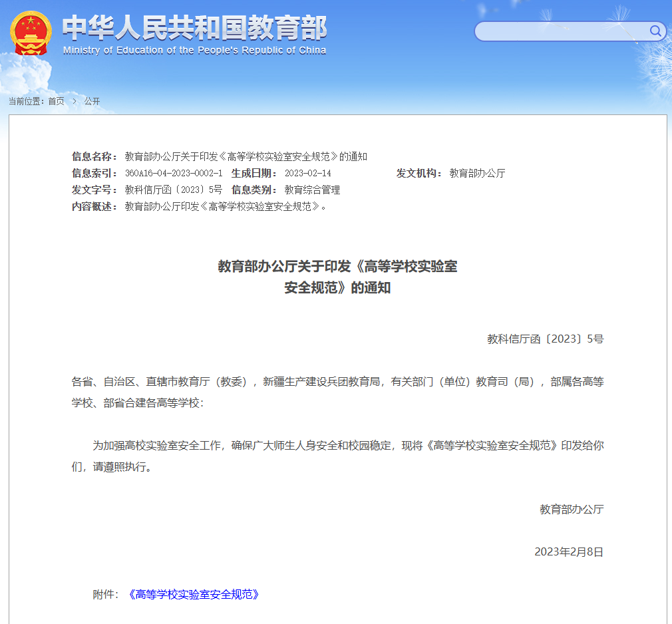Click the bold notice heading 教育部办公厅关于印发
The width and height of the screenshot is (672, 624).
coord(338,277)
